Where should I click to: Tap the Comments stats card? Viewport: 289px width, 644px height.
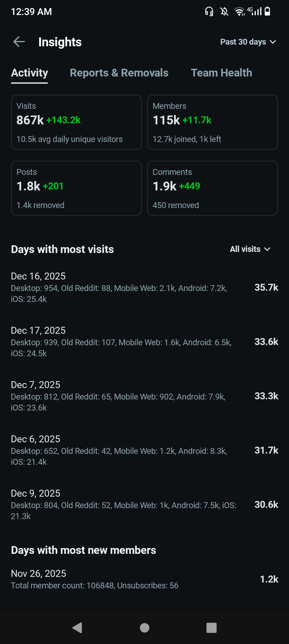click(212, 188)
